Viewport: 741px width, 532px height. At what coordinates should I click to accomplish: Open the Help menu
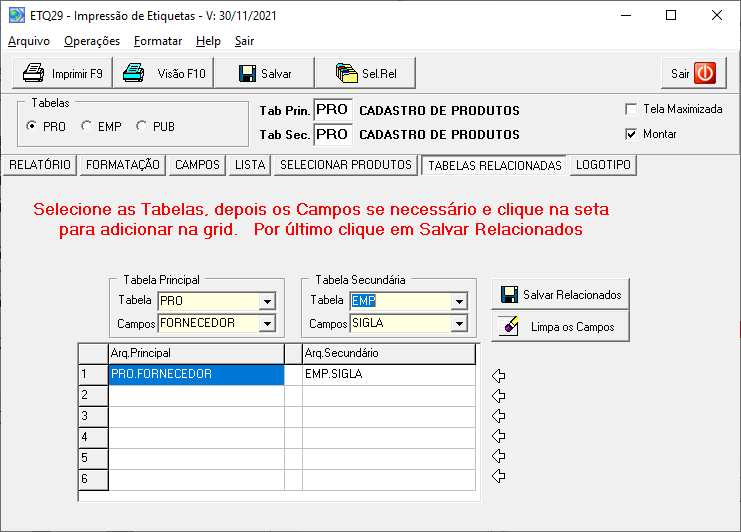tap(208, 41)
